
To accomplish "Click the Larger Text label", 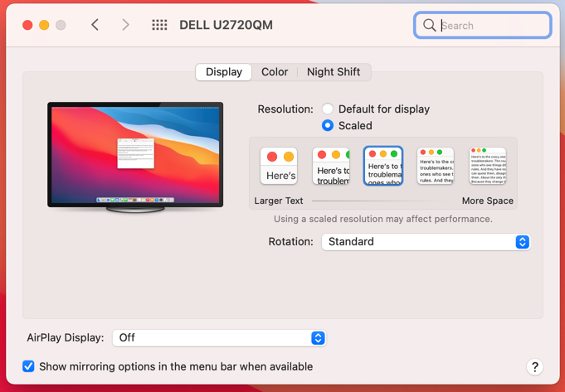I will point(279,201).
